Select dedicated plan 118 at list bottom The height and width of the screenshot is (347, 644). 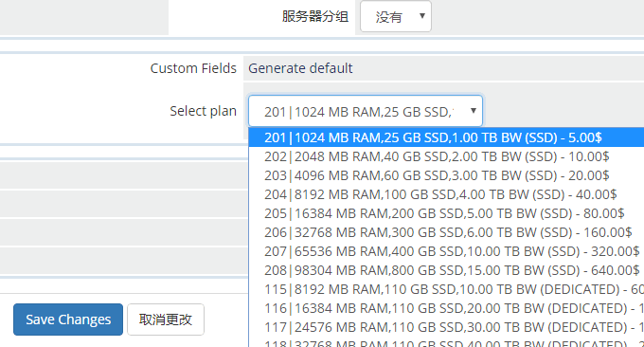[x=446, y=342]
